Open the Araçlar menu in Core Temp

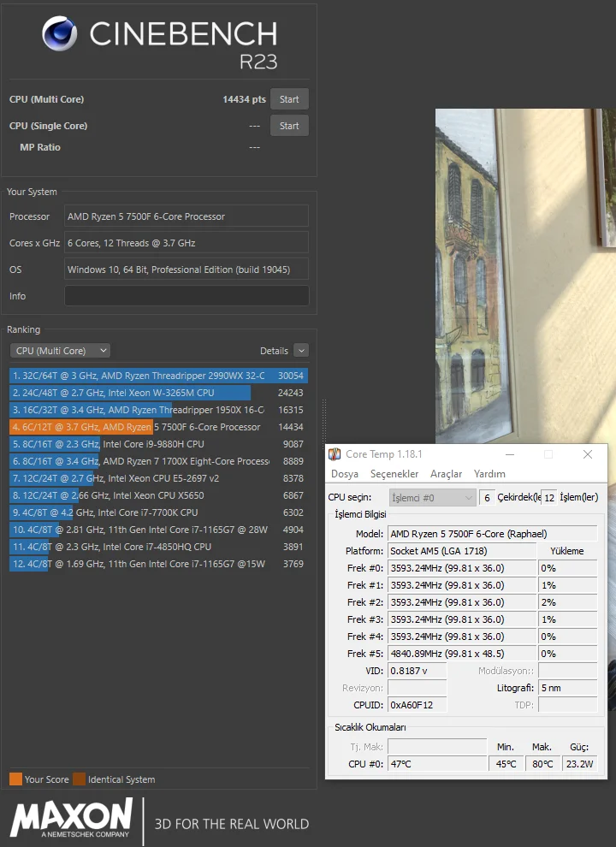coord(446,474)
